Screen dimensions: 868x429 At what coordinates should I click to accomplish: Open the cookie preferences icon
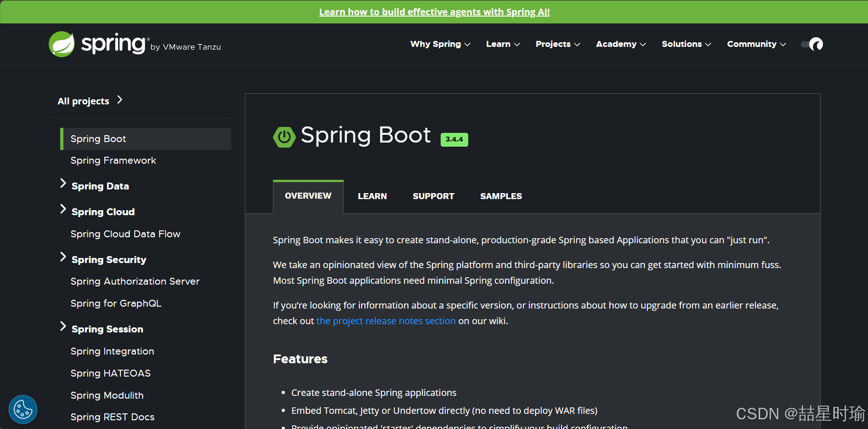click(23, 409)
